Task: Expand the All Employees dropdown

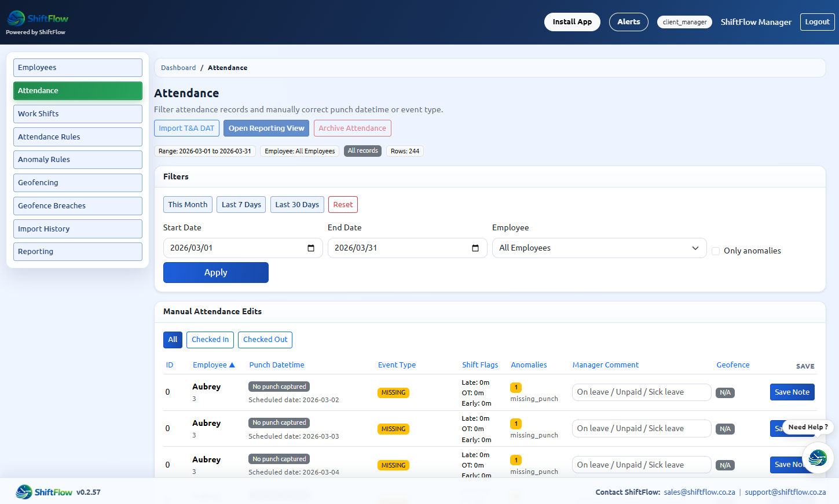Action: coord(599,248)
